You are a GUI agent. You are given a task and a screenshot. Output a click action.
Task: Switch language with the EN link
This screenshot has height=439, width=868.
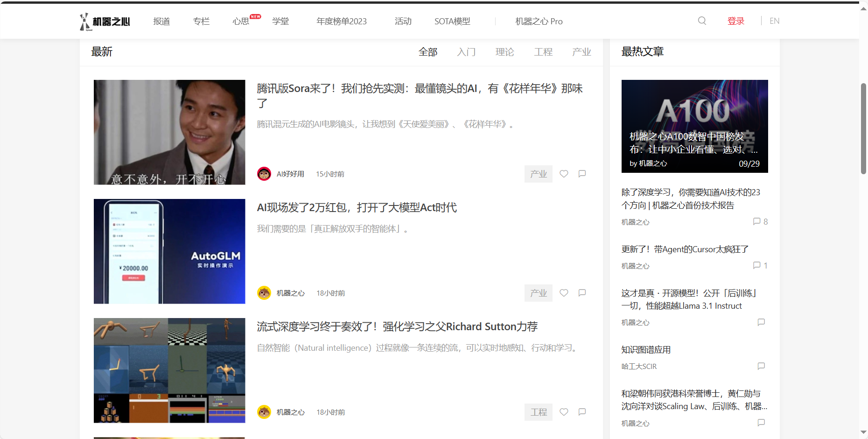[774, 21]
